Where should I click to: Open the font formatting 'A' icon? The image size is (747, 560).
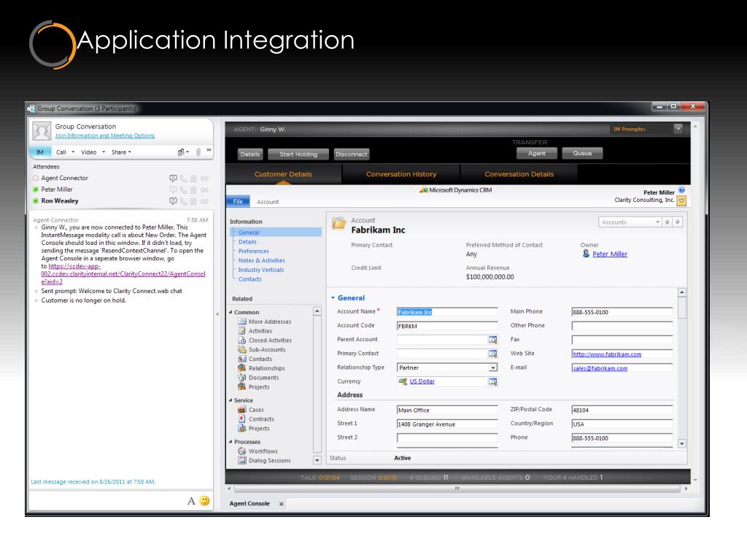191,501
